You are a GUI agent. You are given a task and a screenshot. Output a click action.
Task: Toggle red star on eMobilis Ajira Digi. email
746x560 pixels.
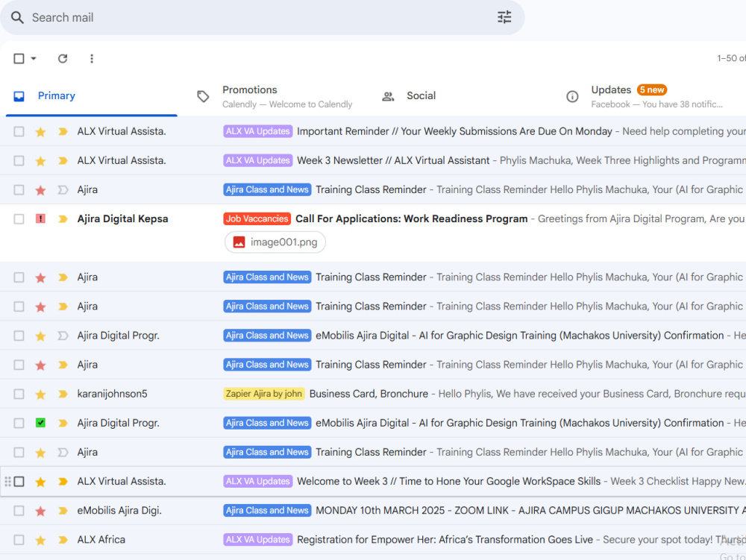(x=40, y=511)
